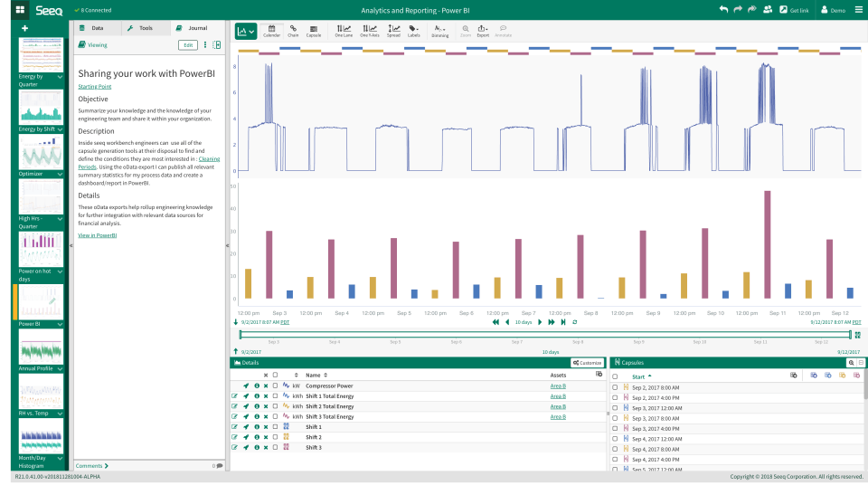Screen dimensions: 868x495
Task: Click the Redo arrow in header
Action: [x=738, y=9]
